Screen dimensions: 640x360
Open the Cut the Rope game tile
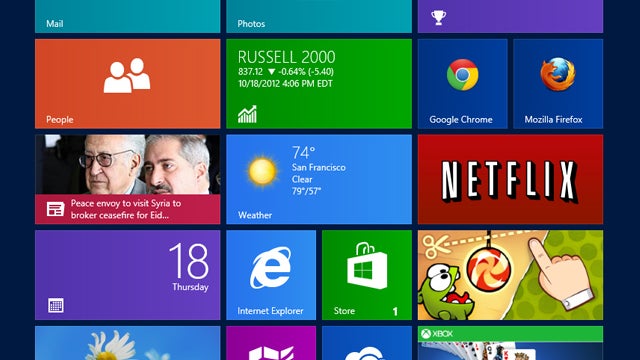510,275
